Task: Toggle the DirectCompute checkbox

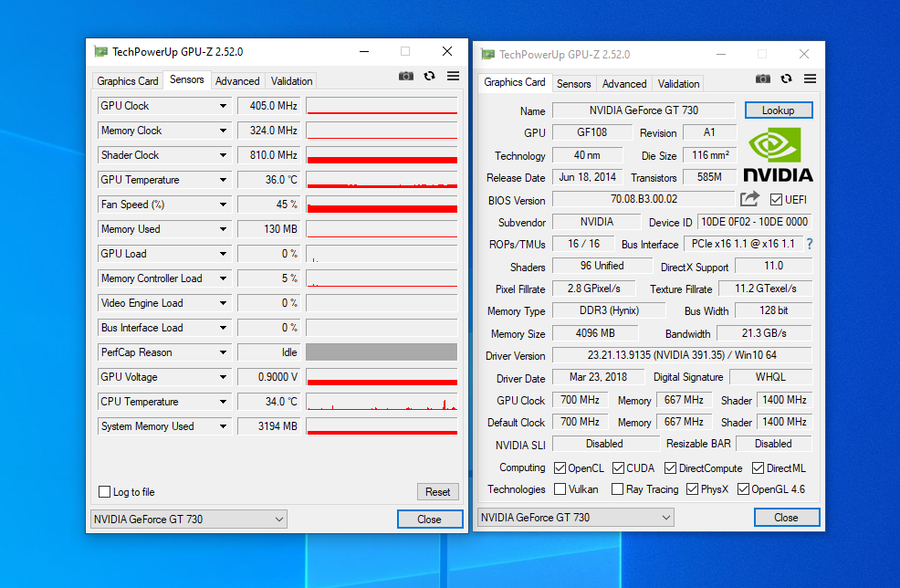Action: point(670,468)
